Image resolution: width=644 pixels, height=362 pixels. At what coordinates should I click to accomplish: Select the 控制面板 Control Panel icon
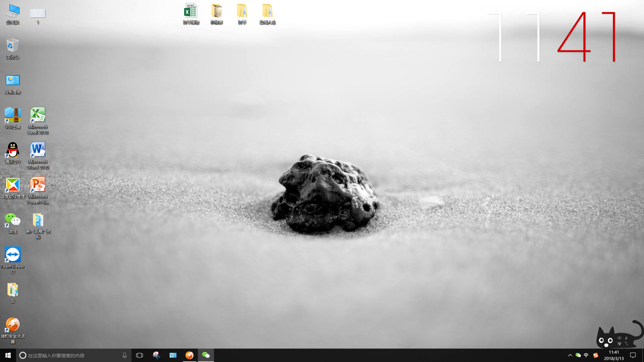[12, 81]
